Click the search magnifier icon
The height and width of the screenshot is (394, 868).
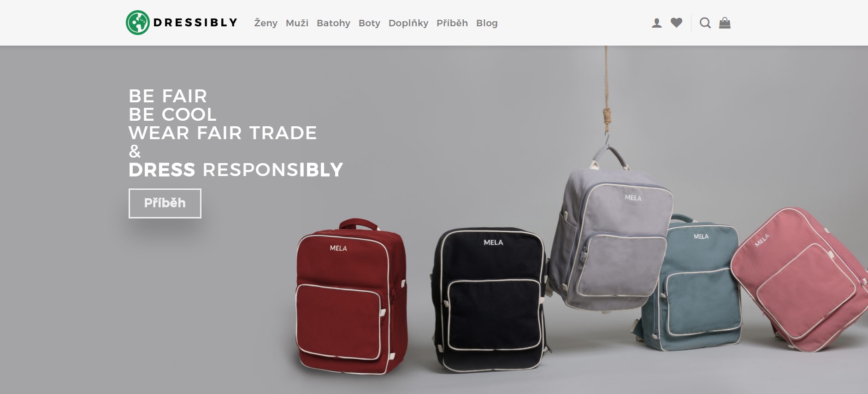pyautogui.click(x=705, y=23)
